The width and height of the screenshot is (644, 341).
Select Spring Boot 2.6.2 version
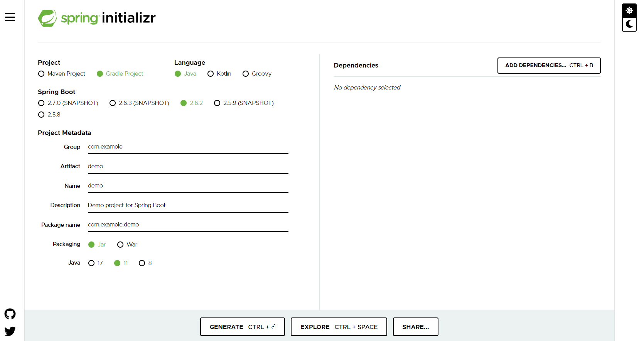pyautogui.click(x=192, y=103)
